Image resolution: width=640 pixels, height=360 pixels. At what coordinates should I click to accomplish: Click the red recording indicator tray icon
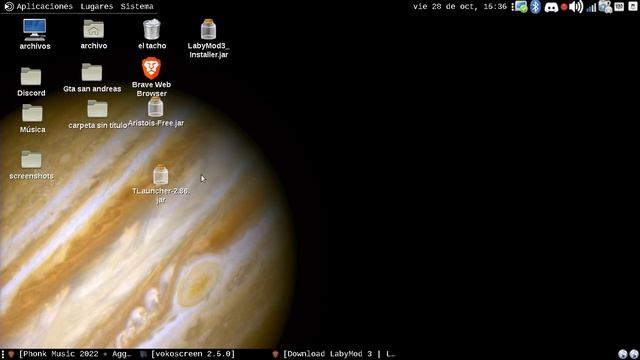pos(564,7)
